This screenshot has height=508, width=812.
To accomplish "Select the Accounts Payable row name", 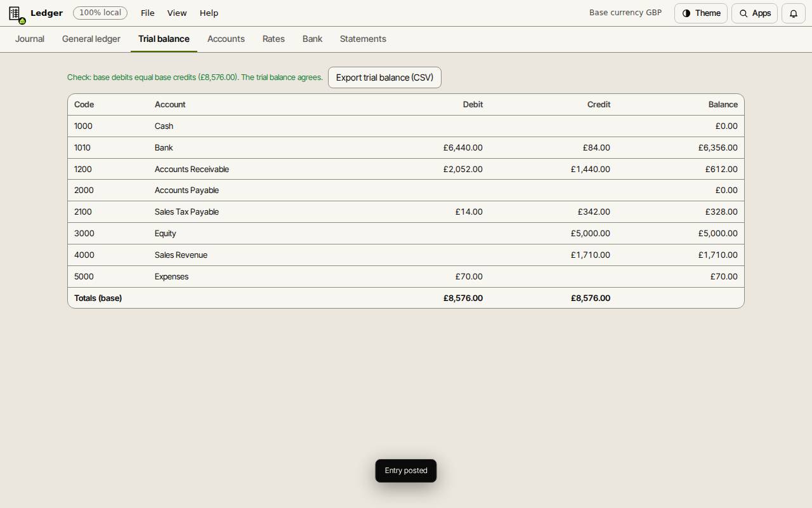I will [x=187, y=190].
